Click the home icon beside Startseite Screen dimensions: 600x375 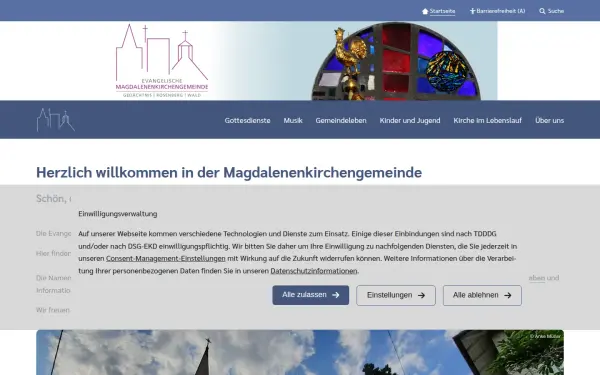(x=425, y=11)
